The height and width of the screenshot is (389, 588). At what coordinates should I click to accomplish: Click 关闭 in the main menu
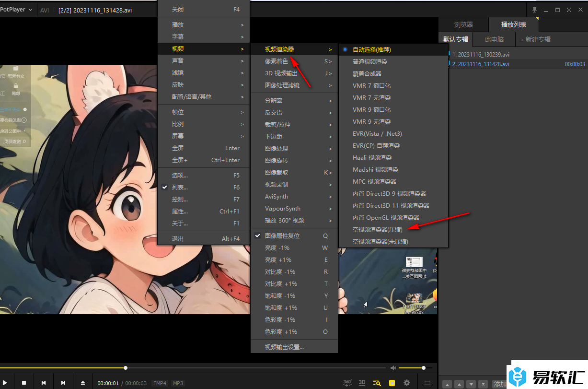click(x=204, y=9)
